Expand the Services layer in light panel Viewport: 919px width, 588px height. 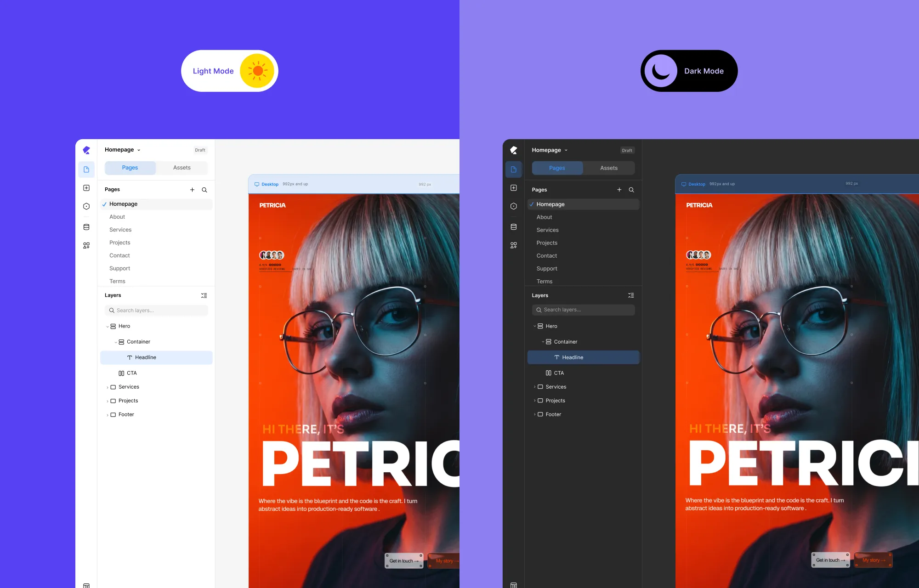(108, 387)
